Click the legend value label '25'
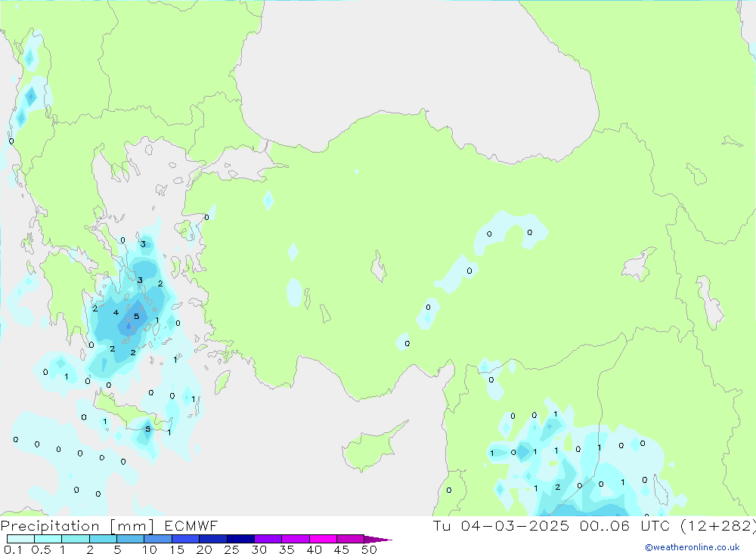The width and height of the screenshot is (756, 554). pos(231,549)
